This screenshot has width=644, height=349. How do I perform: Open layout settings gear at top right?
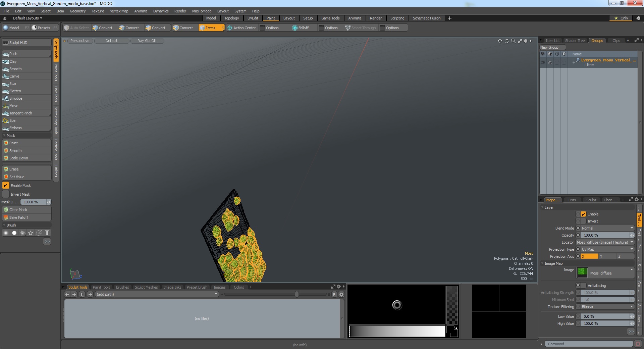[x=638, y=18]
